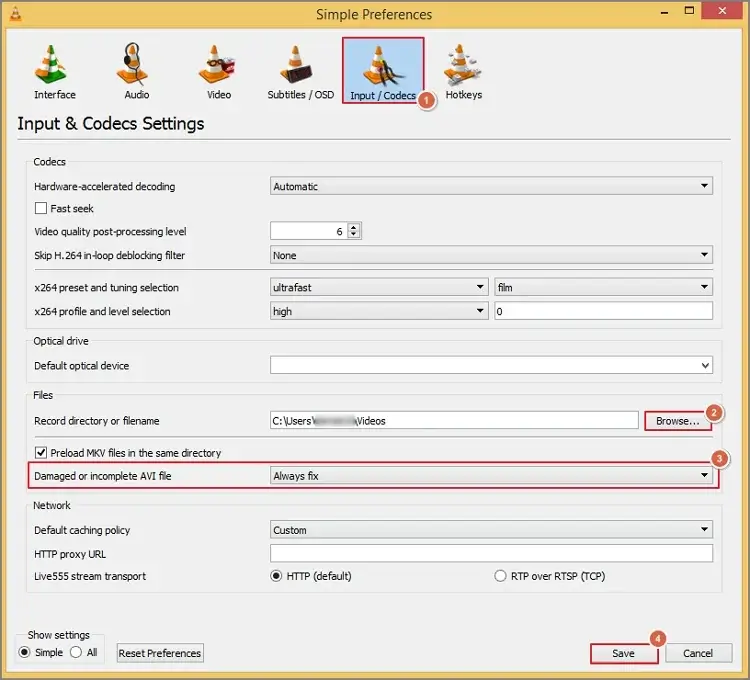Click Browse to choose record directory
The height and width of the screenshot is (680, 750).
677,421
